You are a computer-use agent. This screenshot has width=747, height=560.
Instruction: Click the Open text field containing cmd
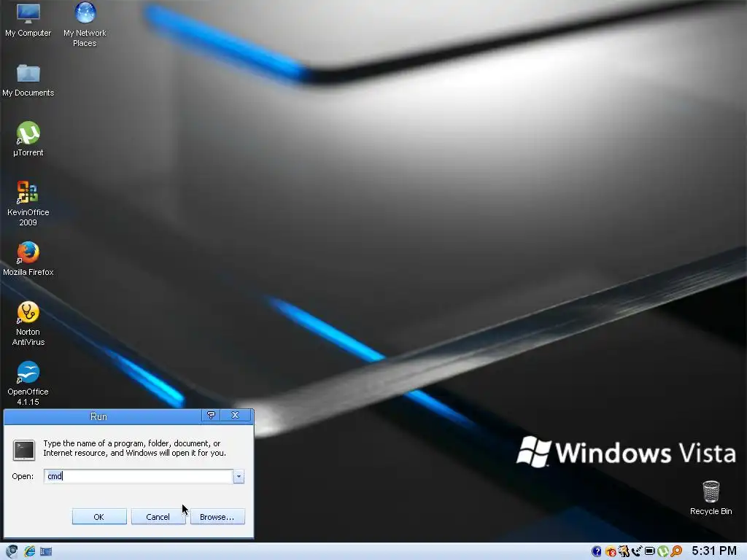click(x=138, y=476)
